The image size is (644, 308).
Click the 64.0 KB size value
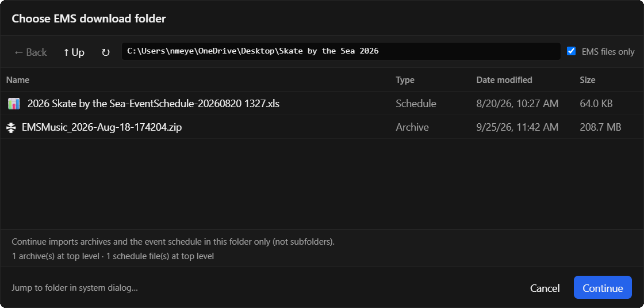[596, 104]
